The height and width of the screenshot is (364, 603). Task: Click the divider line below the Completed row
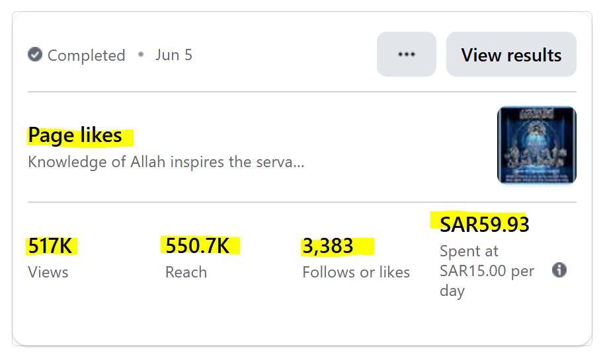click(x=301, y=92)
